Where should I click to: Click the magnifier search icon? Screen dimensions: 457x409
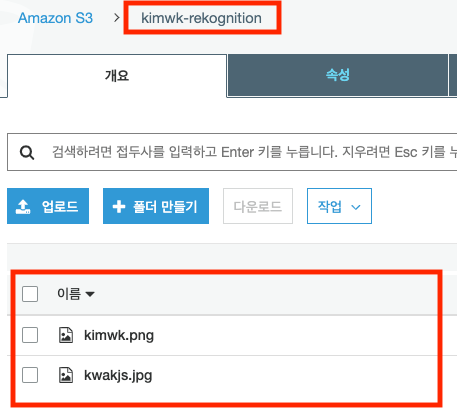(x=27, y=153)
